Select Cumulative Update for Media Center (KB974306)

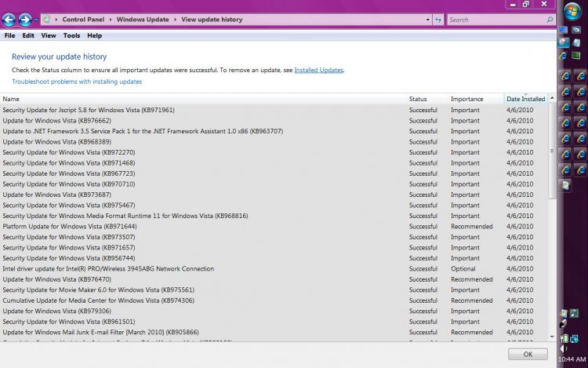point(274,301)
